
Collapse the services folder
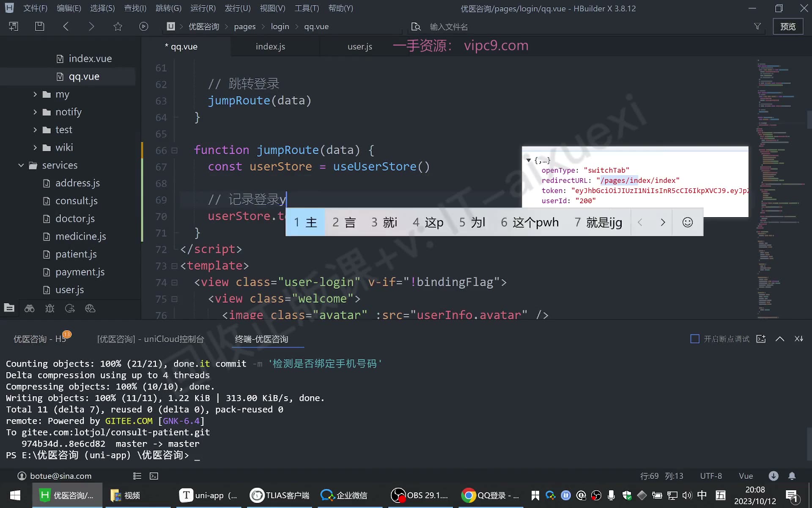21,165
